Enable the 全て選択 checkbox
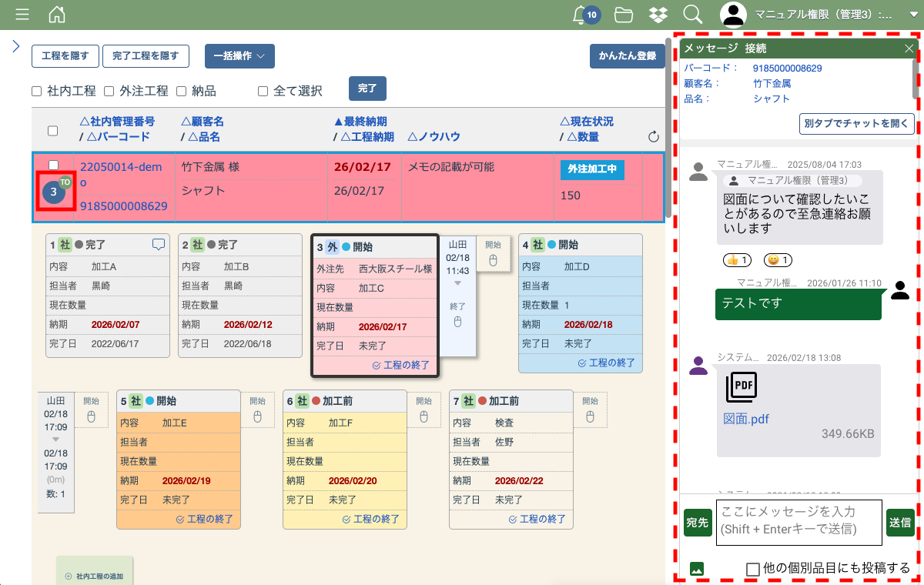Viewport: 924px width, 585px height. pyautogui.click(x=263, y=91)
